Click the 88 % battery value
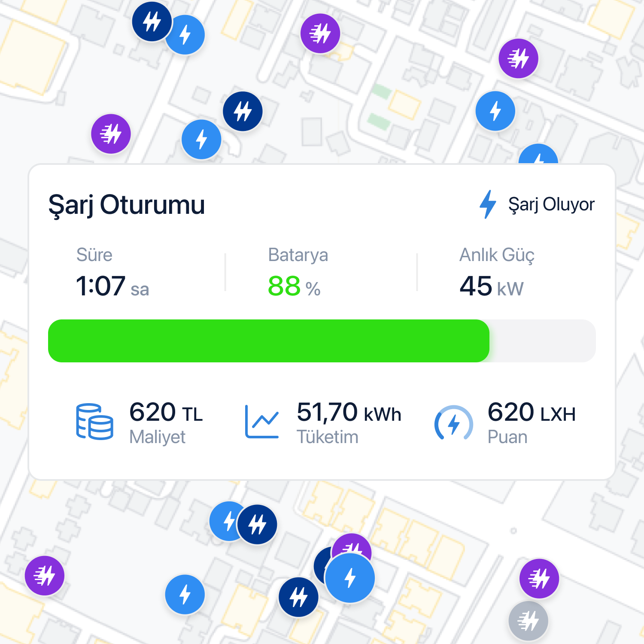This screenshot has height=644, width=644. (294, 286)
